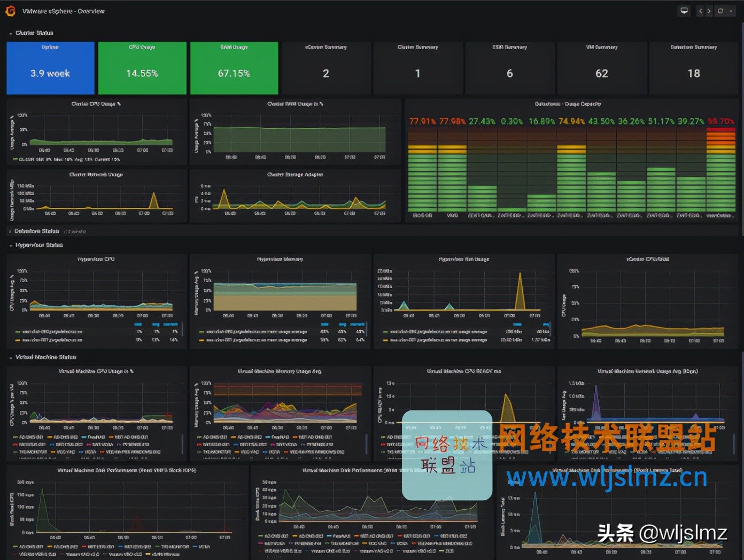
Task: Open the VM Summary panel title menu
Action: click(602, 47)
